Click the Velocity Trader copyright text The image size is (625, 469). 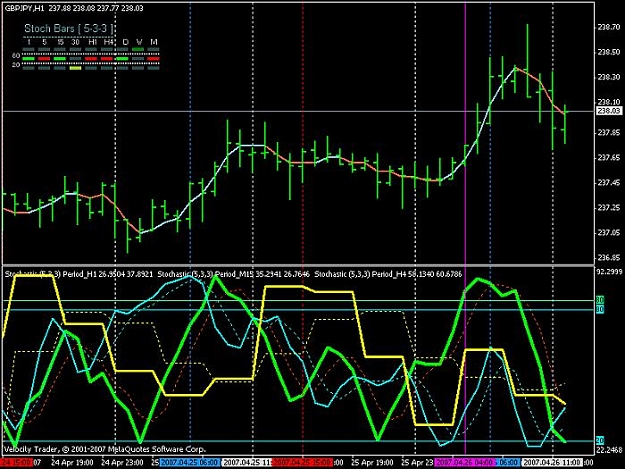105,449
